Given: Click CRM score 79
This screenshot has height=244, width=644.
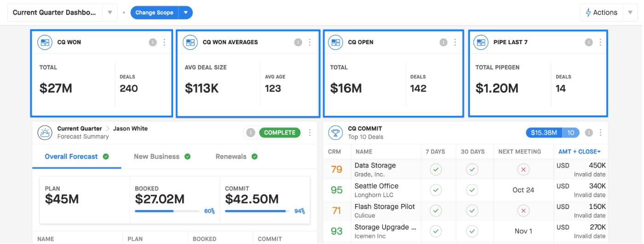Looking at the screenshot, I should (x=337, y=169).
